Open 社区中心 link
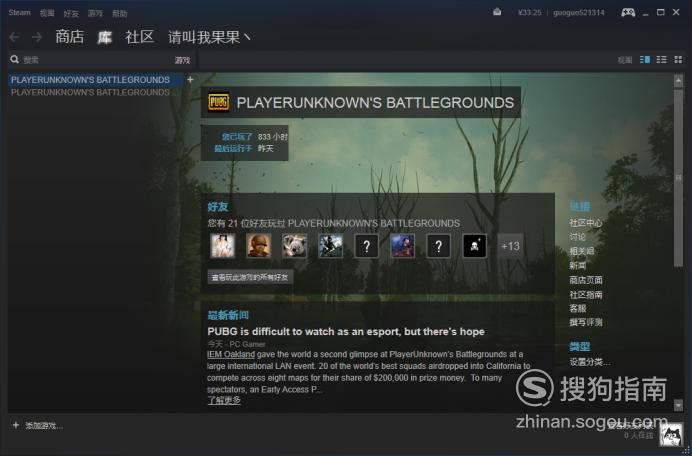Viewport: 692px width, 456px height. [x=586, y=223]
